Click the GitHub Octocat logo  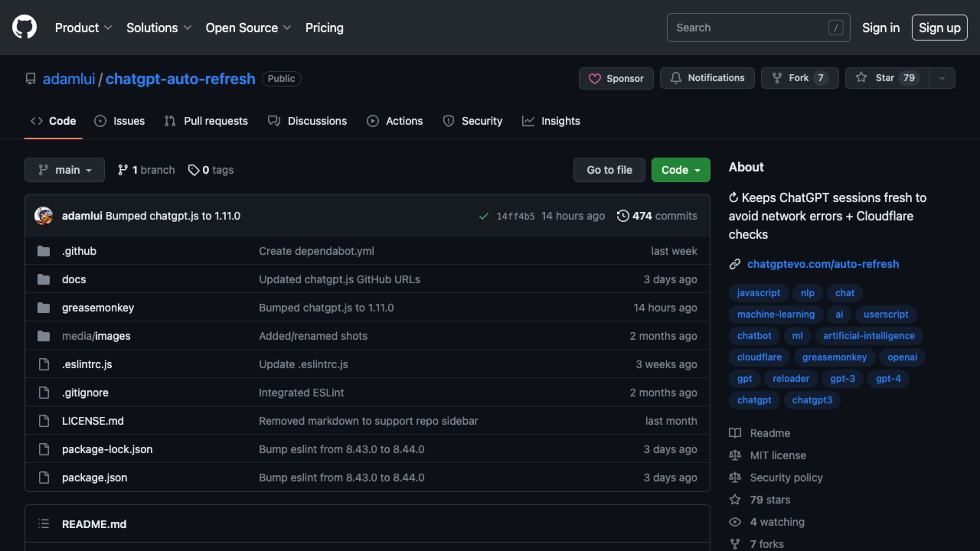click(24, 27)
